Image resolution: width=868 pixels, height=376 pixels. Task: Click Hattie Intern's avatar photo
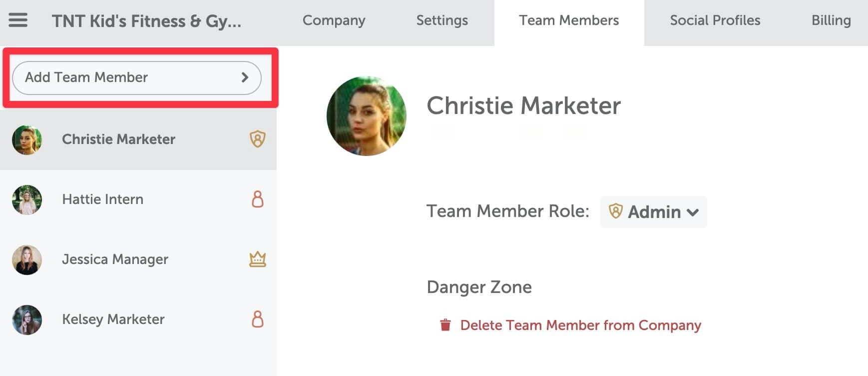click(27, 200)
